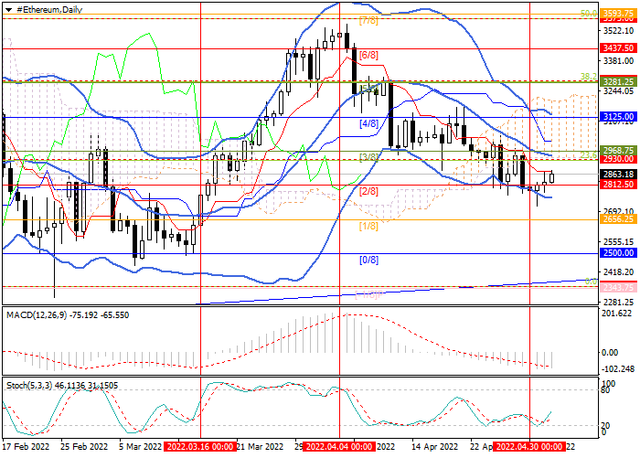
Task: Click the triangle arrow beside #Ethereum,Daily
Action: [9, 10]
